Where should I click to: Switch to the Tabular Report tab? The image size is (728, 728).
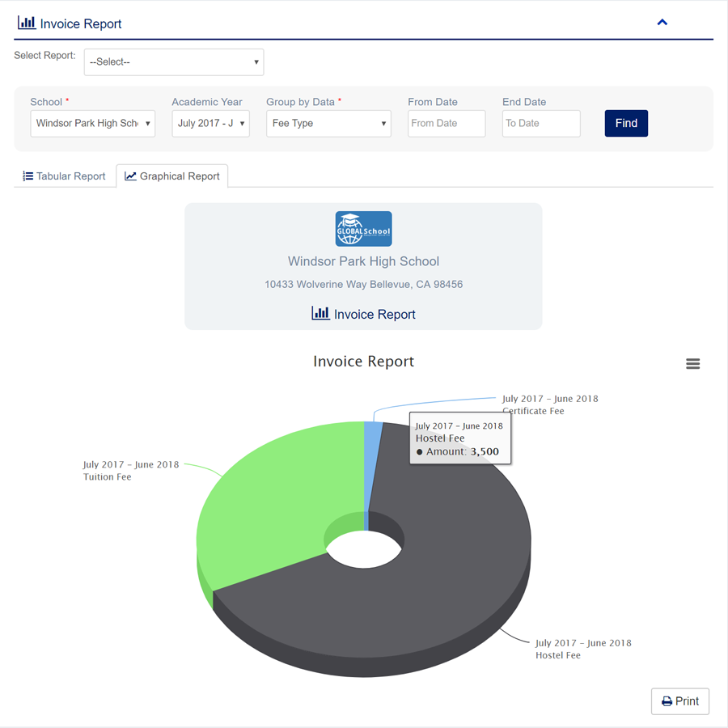click(x=65, y=176)
